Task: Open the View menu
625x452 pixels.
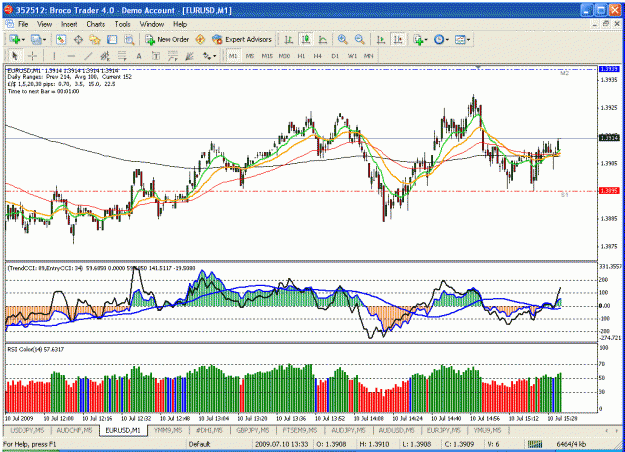Action: click(45, 24)
